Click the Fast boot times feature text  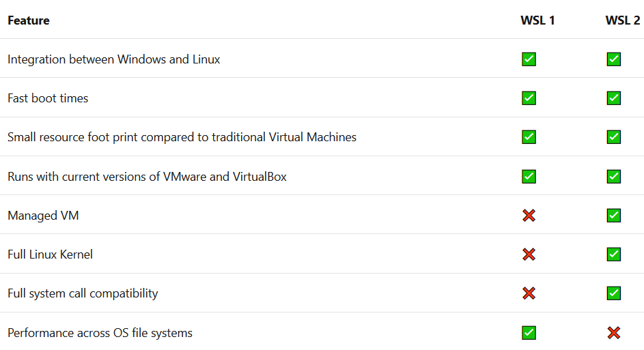48,98
